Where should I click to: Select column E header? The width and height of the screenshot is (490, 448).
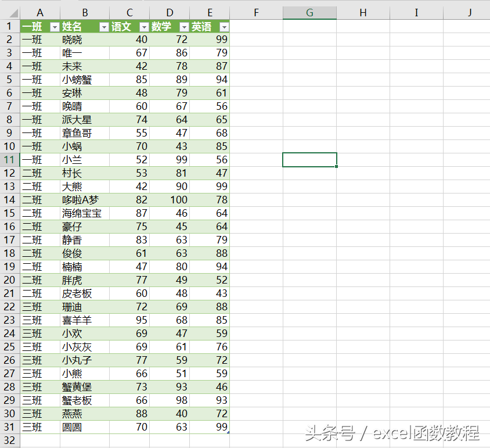pos(210,13)
